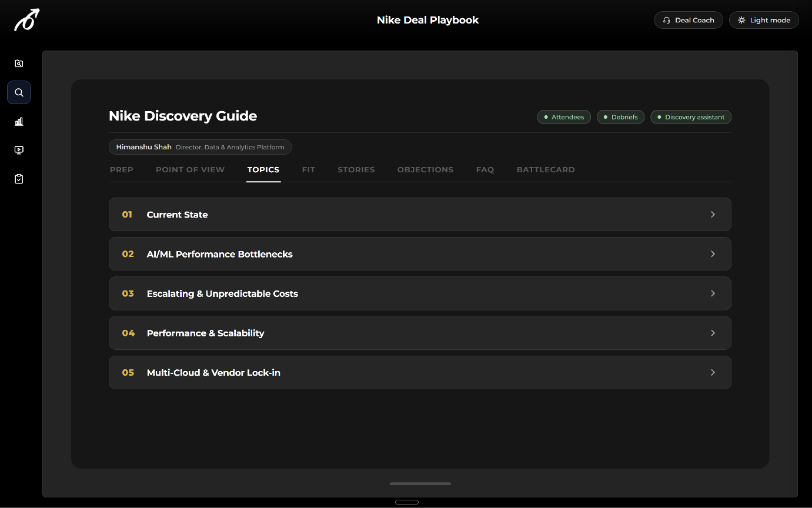Open the video presentation sidebar icon
Viewport: 812px width, 508px height.
pos(19,150)
